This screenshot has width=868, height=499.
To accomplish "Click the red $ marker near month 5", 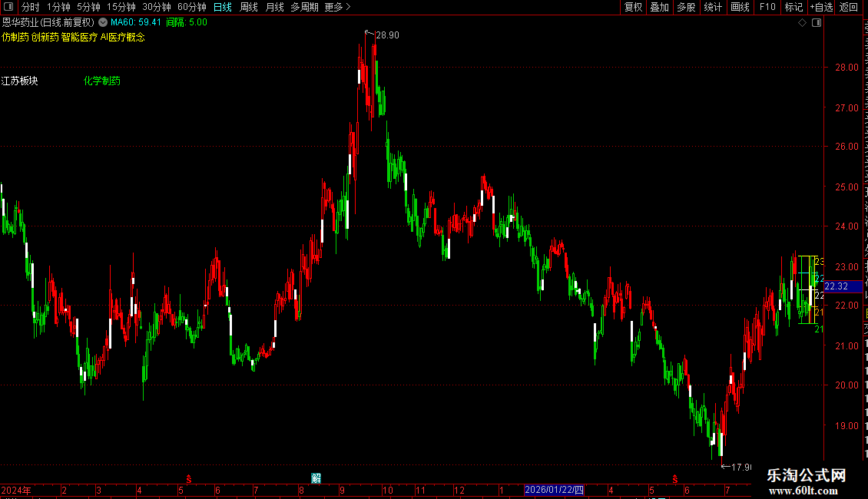I will click(x=189, y=478).
